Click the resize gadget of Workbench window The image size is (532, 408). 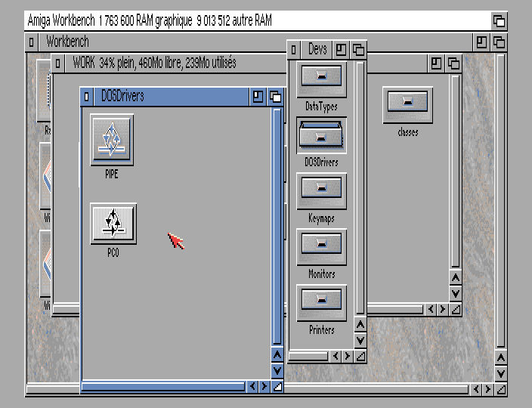tap(501, 389)
